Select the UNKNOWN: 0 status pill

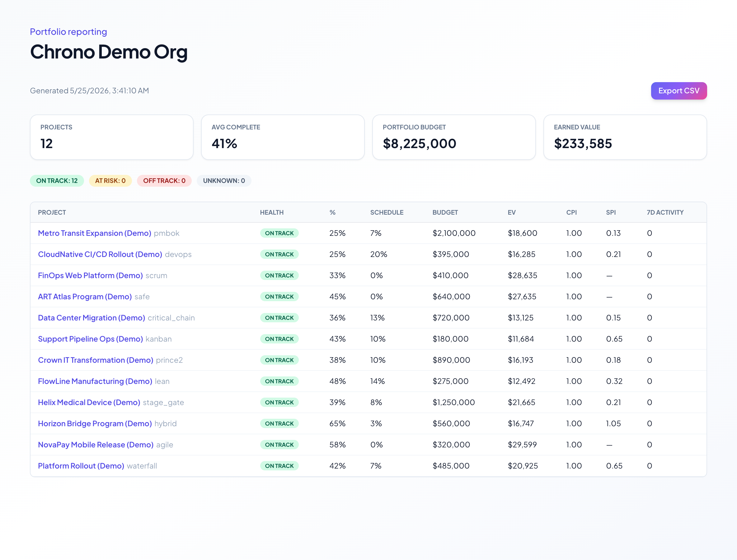(224, 181)
